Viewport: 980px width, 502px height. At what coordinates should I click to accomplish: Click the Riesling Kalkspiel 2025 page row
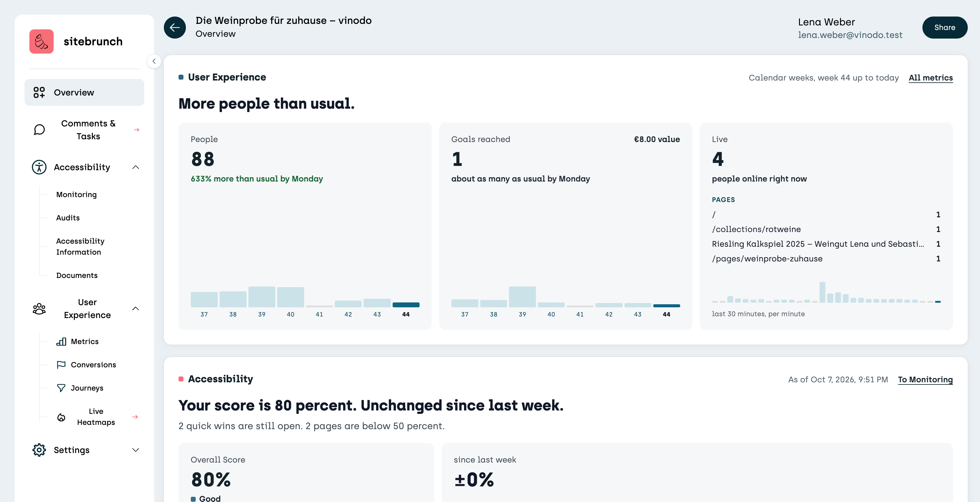point(826,244)
